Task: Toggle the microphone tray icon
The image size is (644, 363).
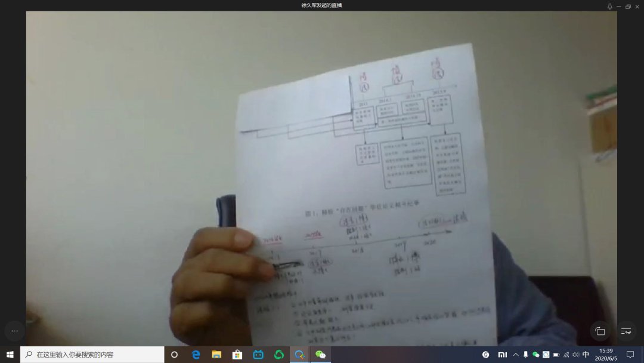Action: coord(525,355)
